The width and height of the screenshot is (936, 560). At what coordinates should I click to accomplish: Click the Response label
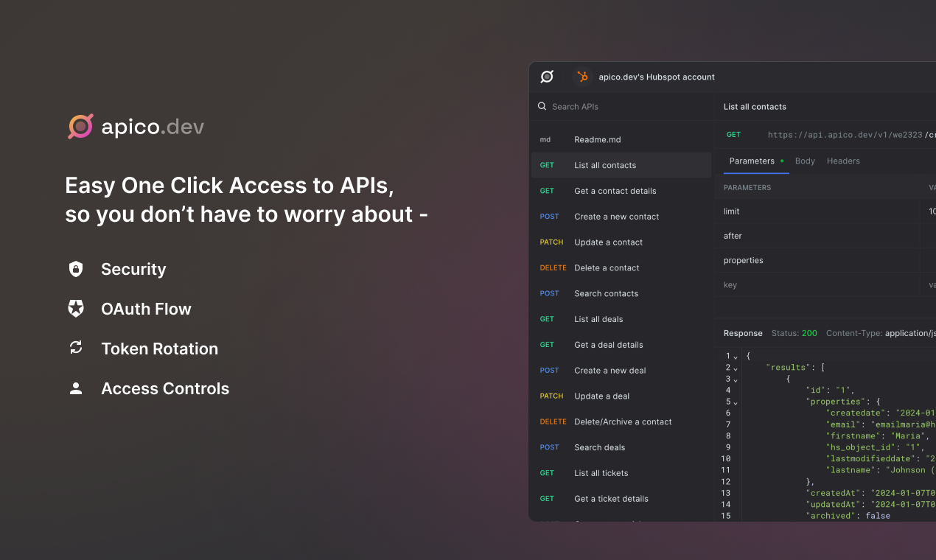pos(743,333)
